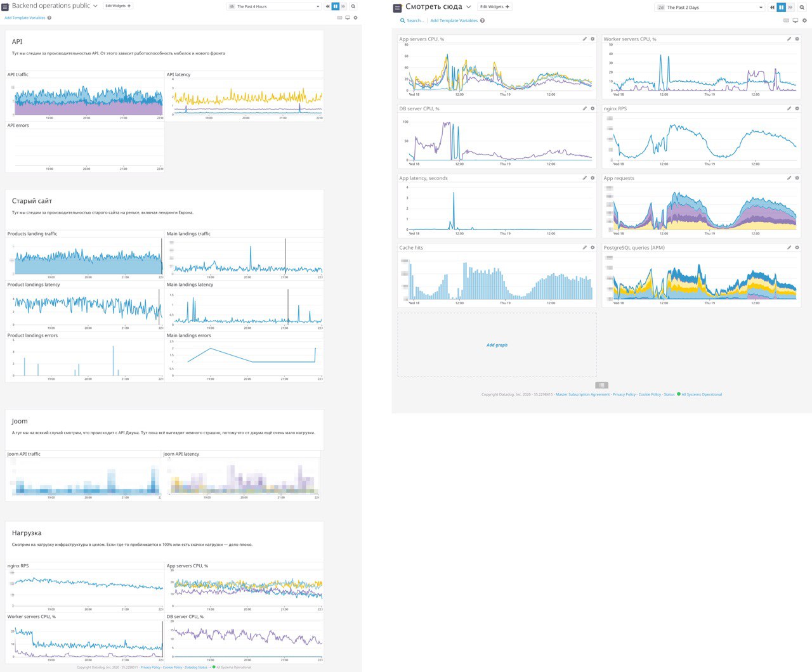Pause live updates on Смотреть сюда dashboard
Screen dimensions: 812x672
781,8
